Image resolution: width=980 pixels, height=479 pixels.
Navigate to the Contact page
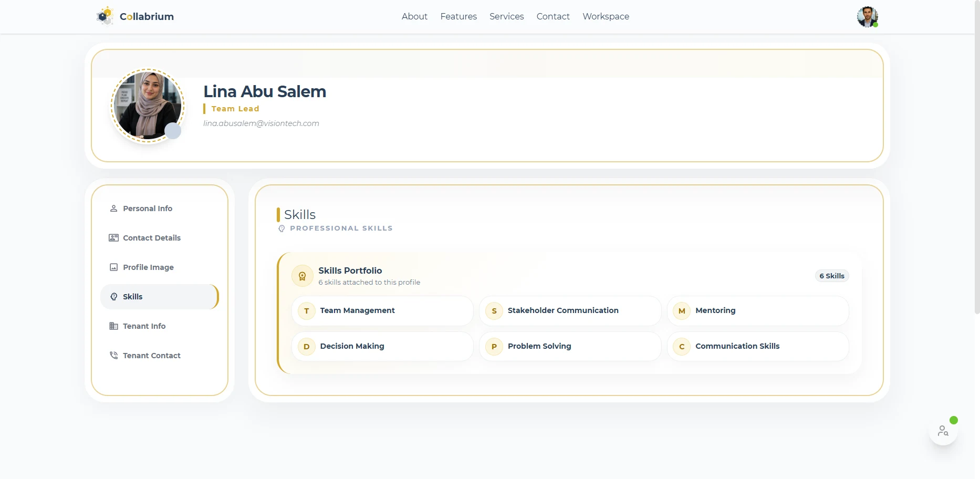(x=553, y=17)
